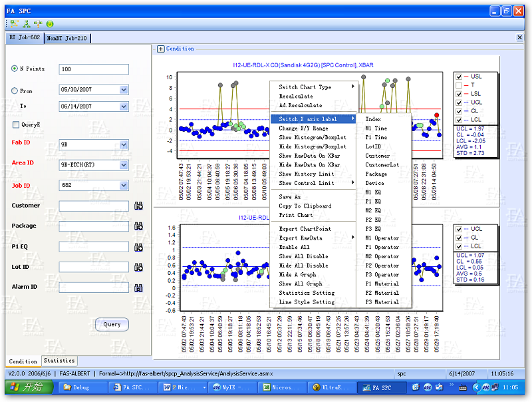Image resolution: width=532 pixels, height=402 pixels.
Task: Select Copy To Clipboard in context menu
Action: coord(305,206)
